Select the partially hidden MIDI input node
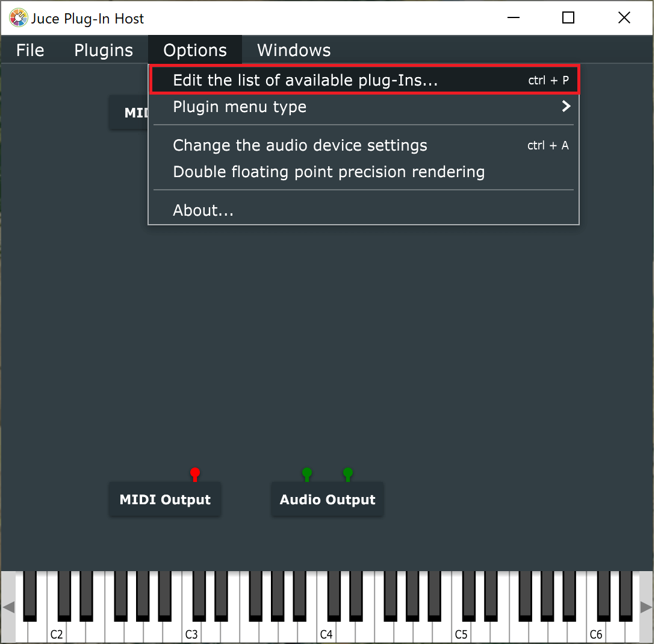This screenshot has width=655, height=644. click(x=129, y=113)
